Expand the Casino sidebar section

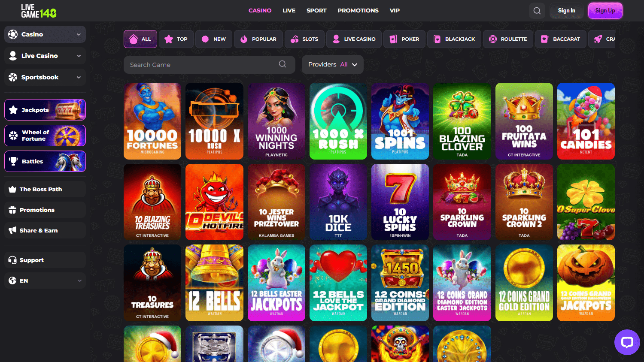pos(79,34)
